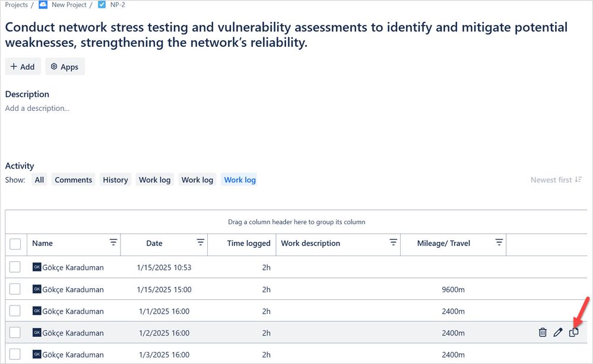Click the 1/3/2025 16:00 date cell
This screenshot has height=364, width=593.
coord(164,355)
